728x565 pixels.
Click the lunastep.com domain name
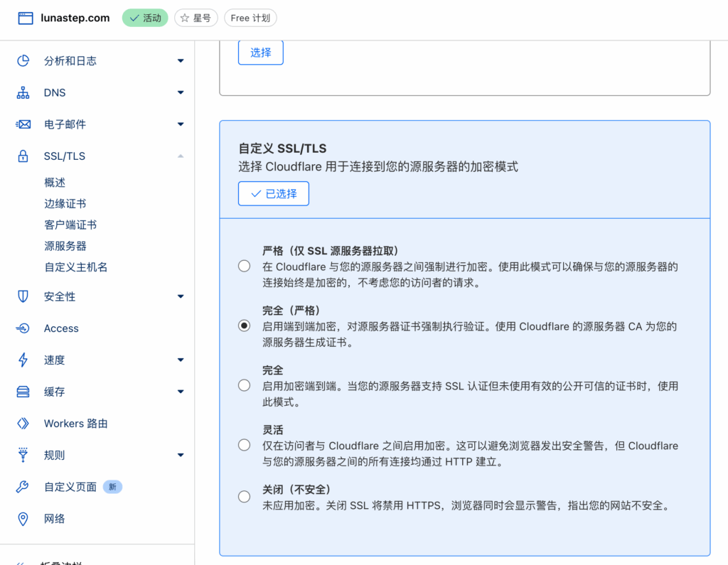coord(75,18)
